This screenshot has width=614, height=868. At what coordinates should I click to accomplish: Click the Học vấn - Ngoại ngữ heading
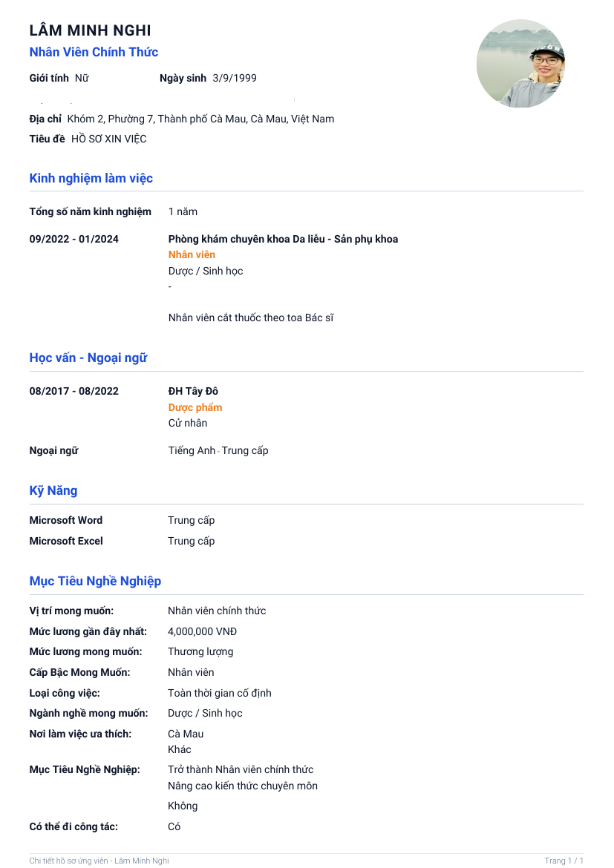click(x=88, y=358)
